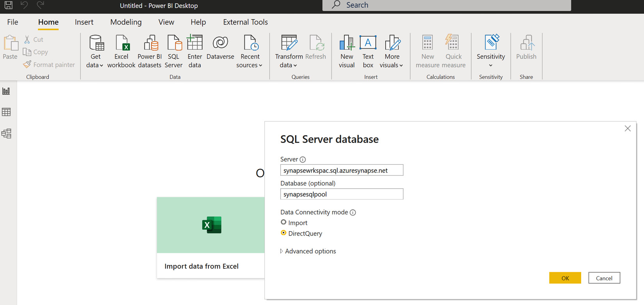Click the Save icon in title bar

(8, 5)
